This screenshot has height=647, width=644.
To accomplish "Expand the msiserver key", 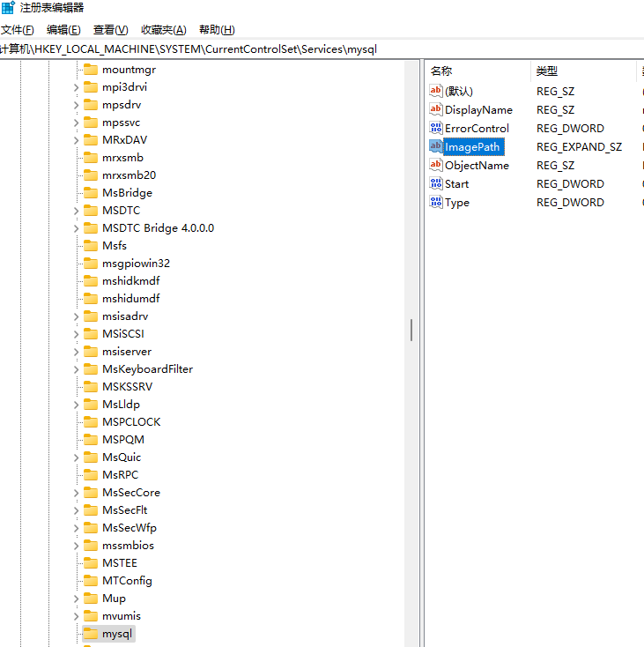I will [x=77, y=352].
